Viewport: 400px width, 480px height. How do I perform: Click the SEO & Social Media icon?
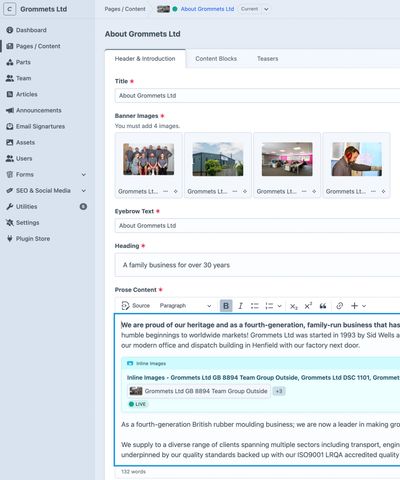(x=10, y=190)
